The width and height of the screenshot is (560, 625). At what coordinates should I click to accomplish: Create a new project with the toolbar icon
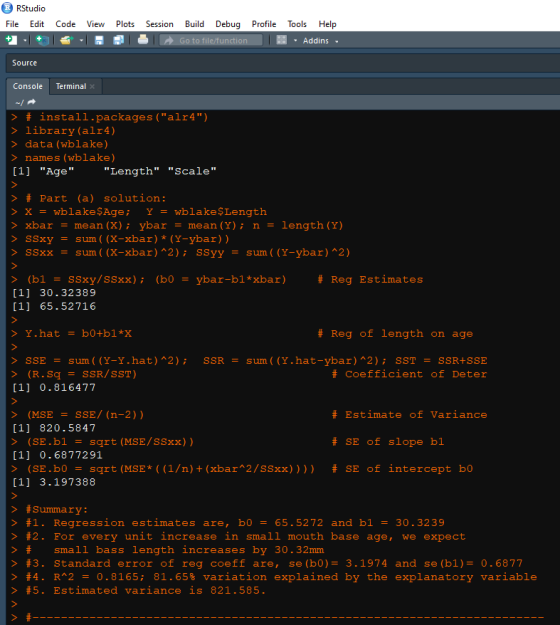42,40
